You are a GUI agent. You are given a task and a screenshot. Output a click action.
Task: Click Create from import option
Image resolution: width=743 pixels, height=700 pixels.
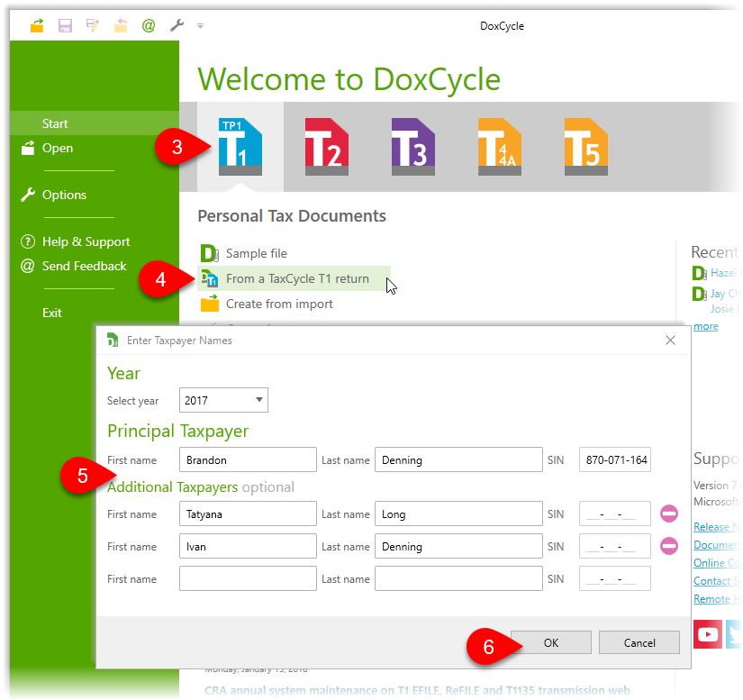coord(279,304)
